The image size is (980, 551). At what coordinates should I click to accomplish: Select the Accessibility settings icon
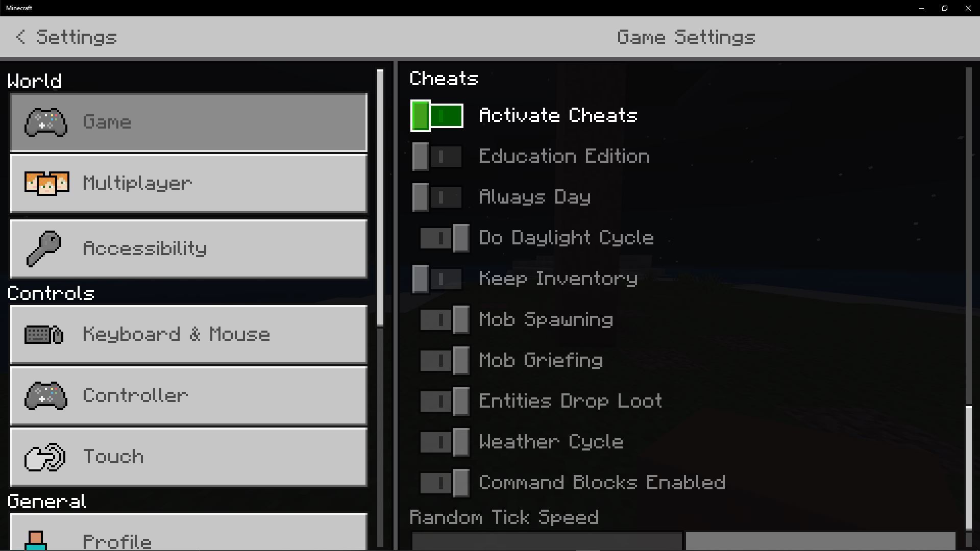44,248
